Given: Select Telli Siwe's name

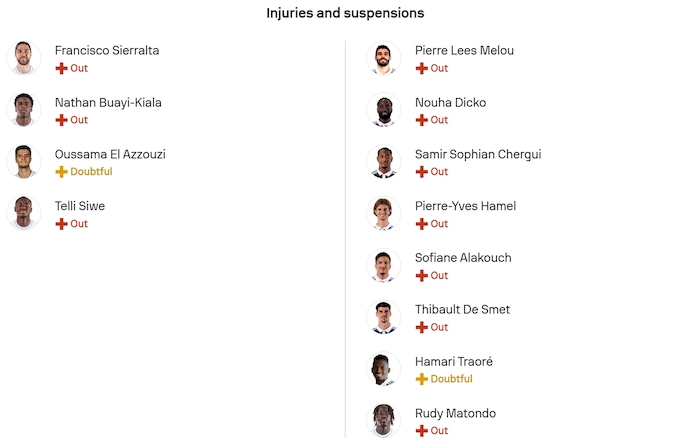Looking at the screenshot, I should pyautogui.click(x=80, y=206).
